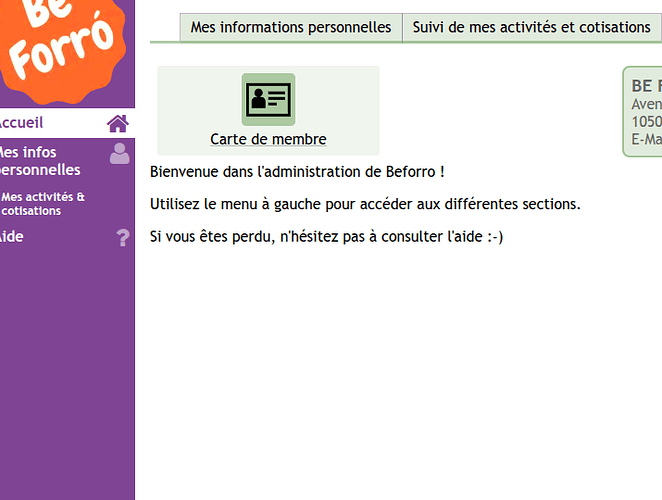
Task: Open the member card ID icon
Action: (x=268, y=99)
